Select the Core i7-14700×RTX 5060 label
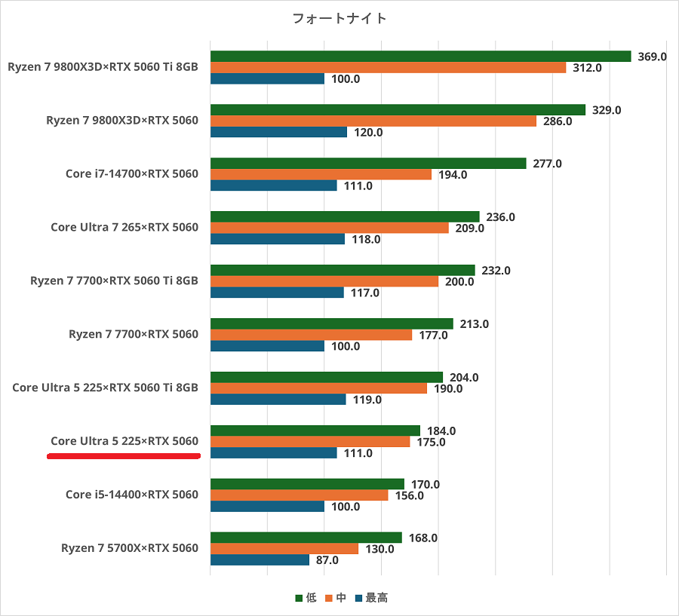 [131, 174]
